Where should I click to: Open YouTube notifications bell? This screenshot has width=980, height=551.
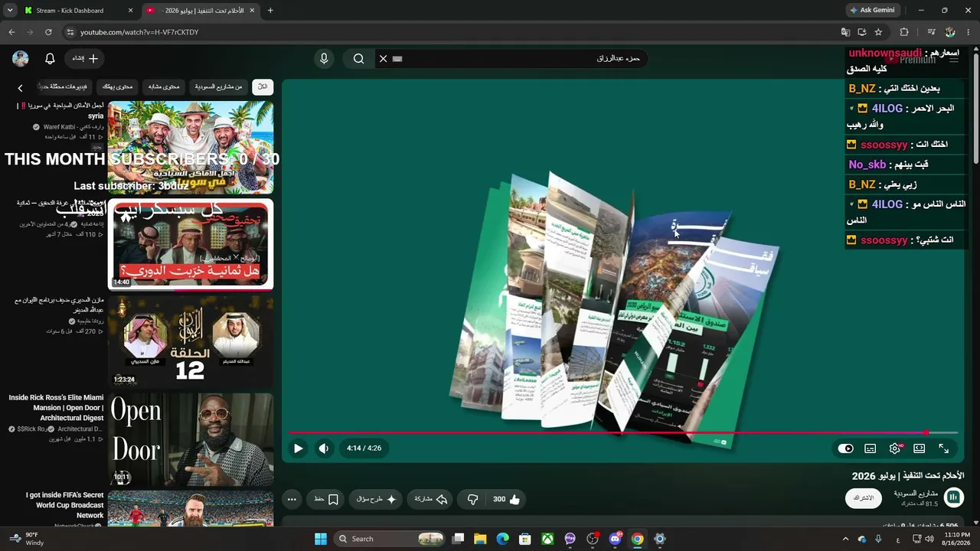(50, 59)
